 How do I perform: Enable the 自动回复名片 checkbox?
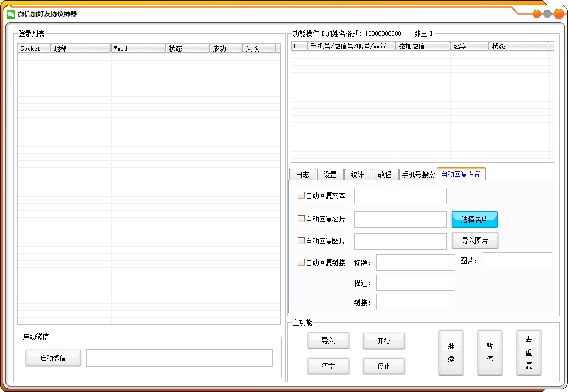[301, 219]
